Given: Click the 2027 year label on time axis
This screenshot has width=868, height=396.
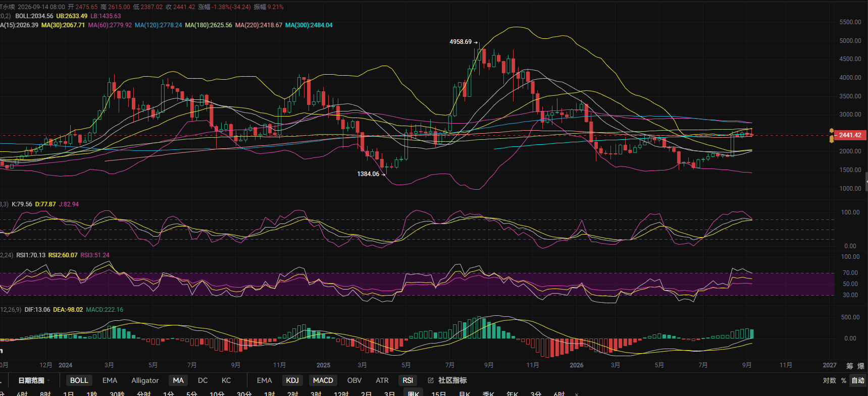Looking at the screenshot, I should tap(830, 365).
